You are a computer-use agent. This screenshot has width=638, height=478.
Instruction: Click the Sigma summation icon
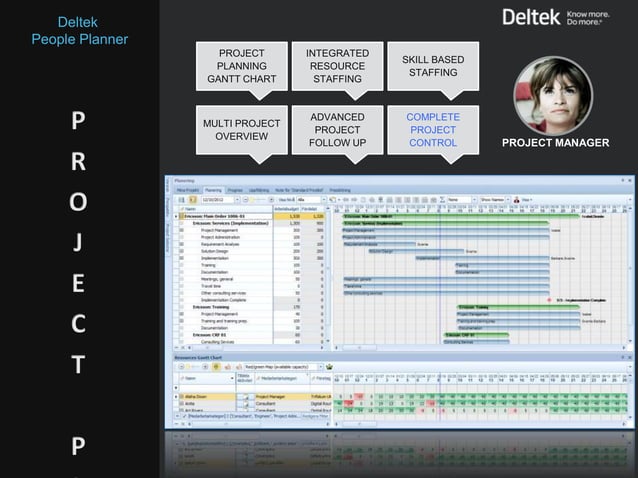click(x=442, y=200)
